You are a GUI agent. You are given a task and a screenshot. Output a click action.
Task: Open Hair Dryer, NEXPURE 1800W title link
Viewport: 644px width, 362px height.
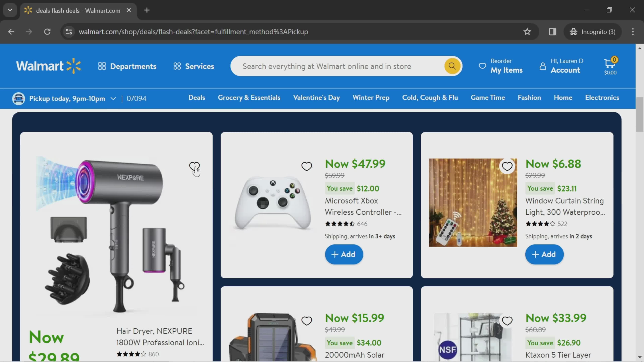(160, 337)
